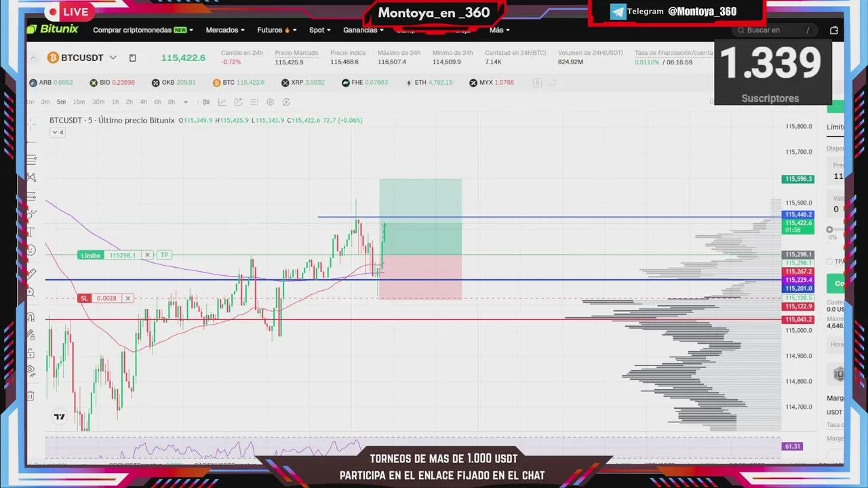This screenshot has height=488, width=868.
Task: Expand the BTCUSDT pair selector
Action: (x=113, y=58)
